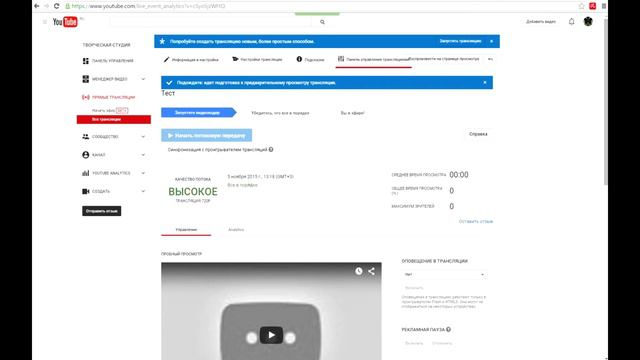The width and height of the screenshot is (640, 360).
Task: Open the Chrome menu icon
Action: click(x=604, y=6)
